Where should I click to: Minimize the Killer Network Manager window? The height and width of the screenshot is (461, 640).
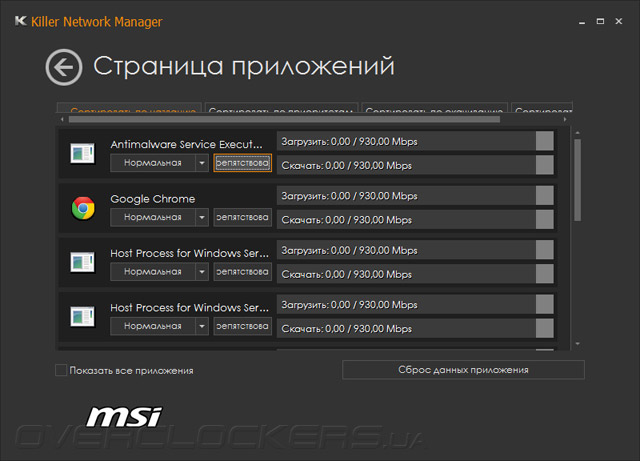point(582,22)
